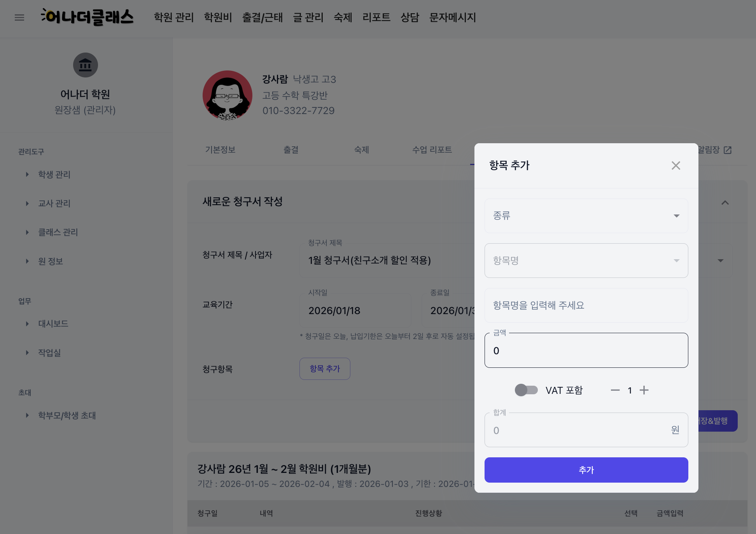The image size is (756, 534).
Task: Open the hamburger menu icon
Action: [x=19, y=18]
